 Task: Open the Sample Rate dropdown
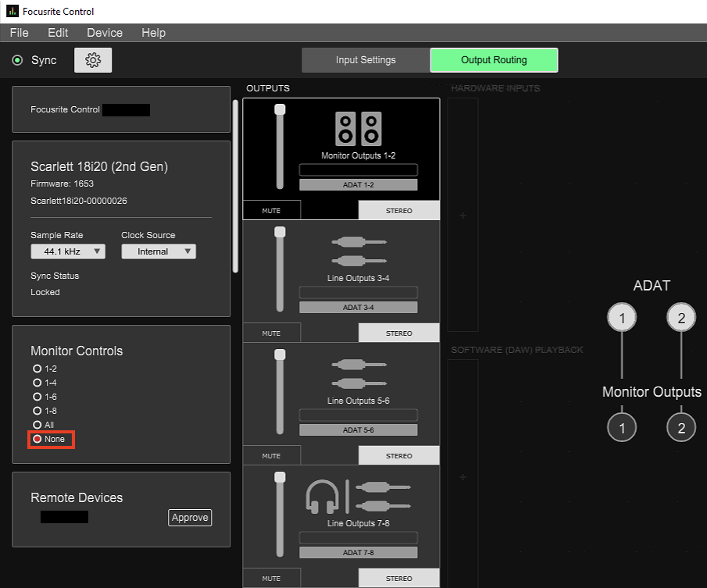pyautogui.click(x=68, y=251)
